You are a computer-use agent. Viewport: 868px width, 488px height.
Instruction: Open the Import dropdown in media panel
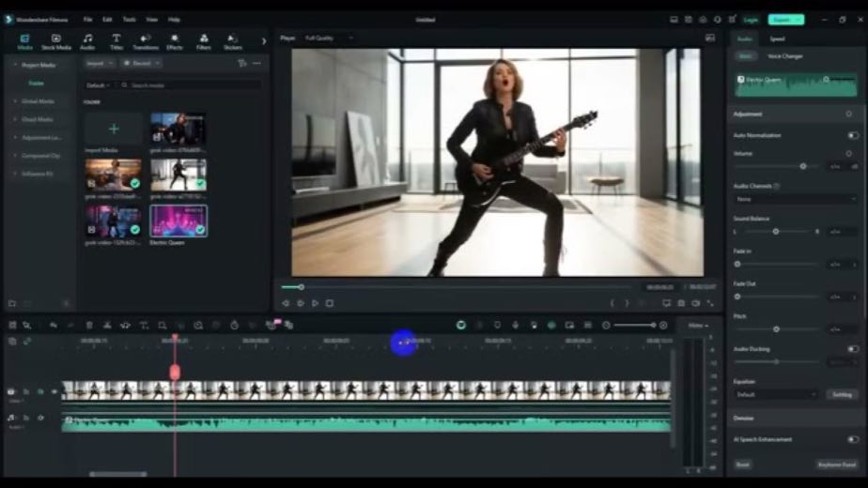coord(100,63)
